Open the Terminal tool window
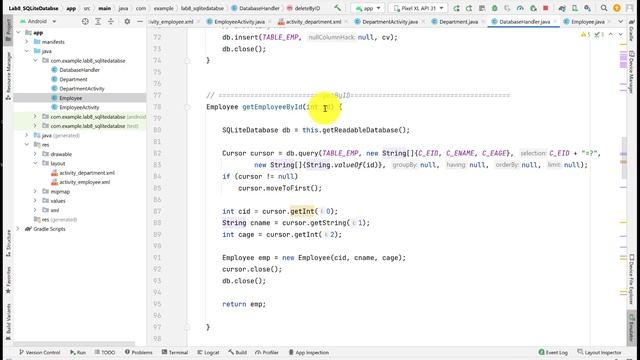 (x=175, y=352)
